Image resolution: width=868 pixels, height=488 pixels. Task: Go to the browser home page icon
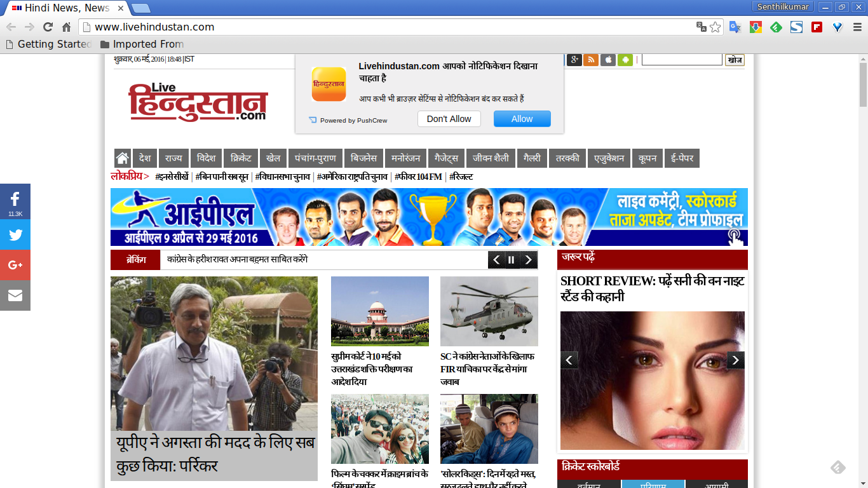click(66, 27)
